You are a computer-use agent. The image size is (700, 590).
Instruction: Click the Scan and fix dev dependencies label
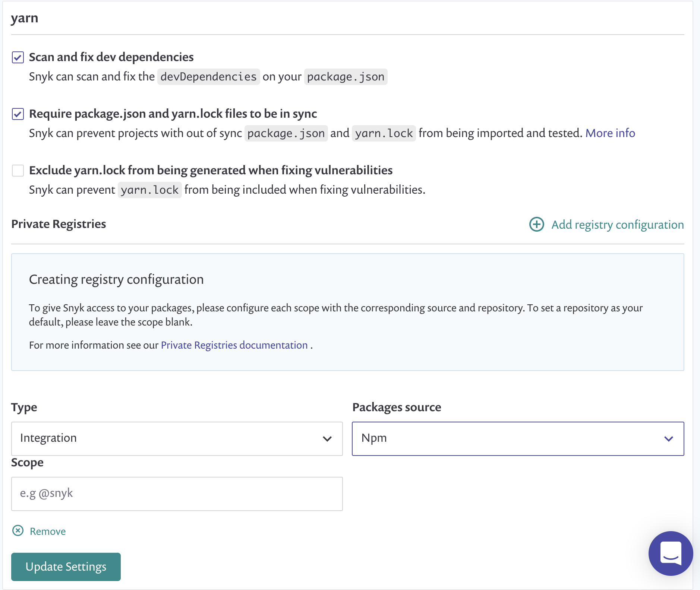coord(111,57)
